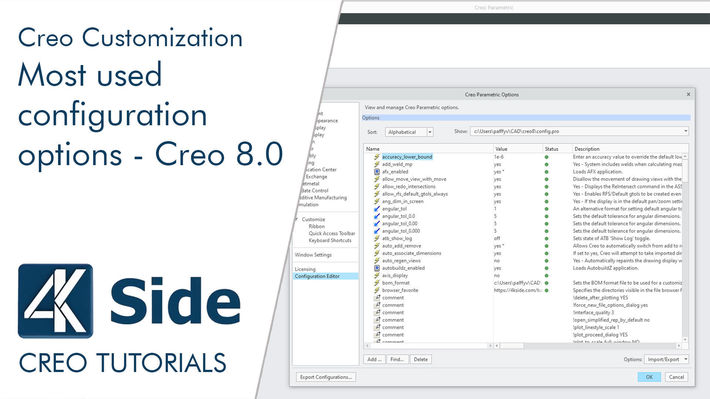Select Configuration Editor in sidebar
Image resolution: width=710 pixels, height=399 pixels.
coord(326,276)
